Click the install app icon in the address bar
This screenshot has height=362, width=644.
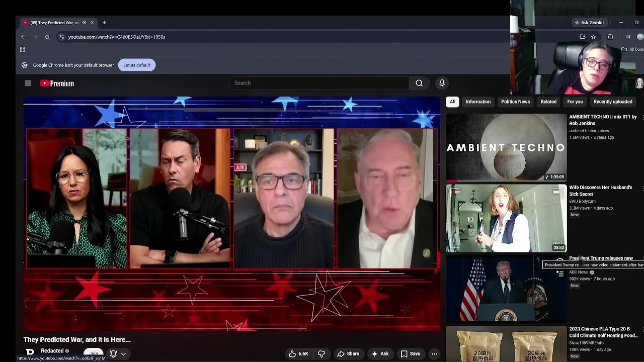583,37
